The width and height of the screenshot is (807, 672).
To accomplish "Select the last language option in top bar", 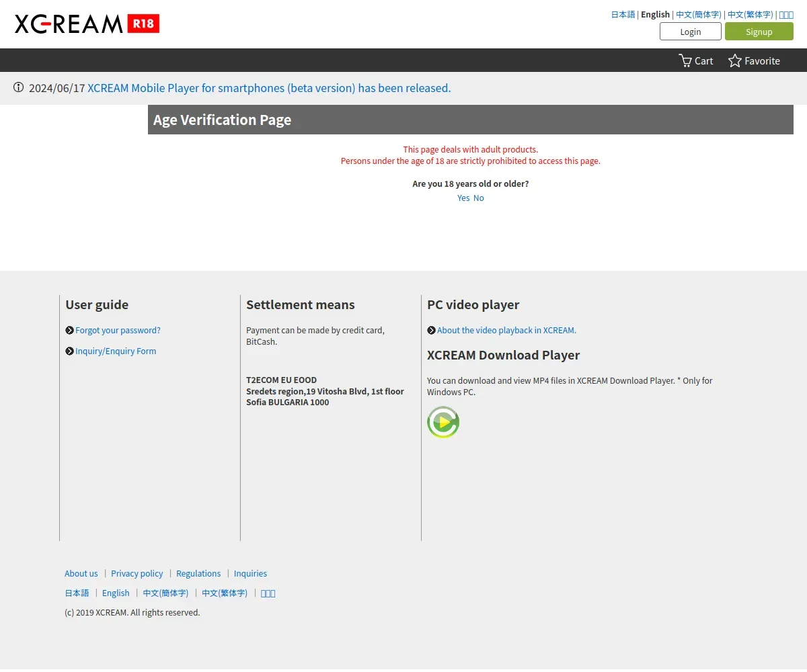I will (786, 14).
